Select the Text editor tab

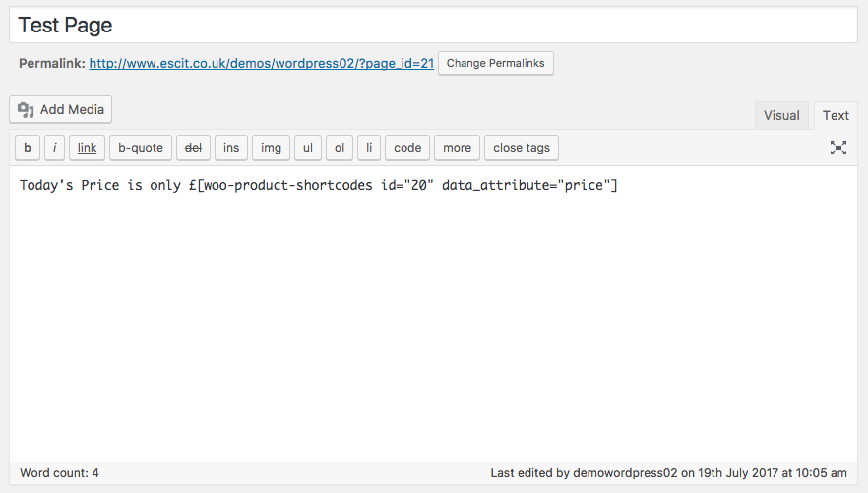(x=836, y=115)
